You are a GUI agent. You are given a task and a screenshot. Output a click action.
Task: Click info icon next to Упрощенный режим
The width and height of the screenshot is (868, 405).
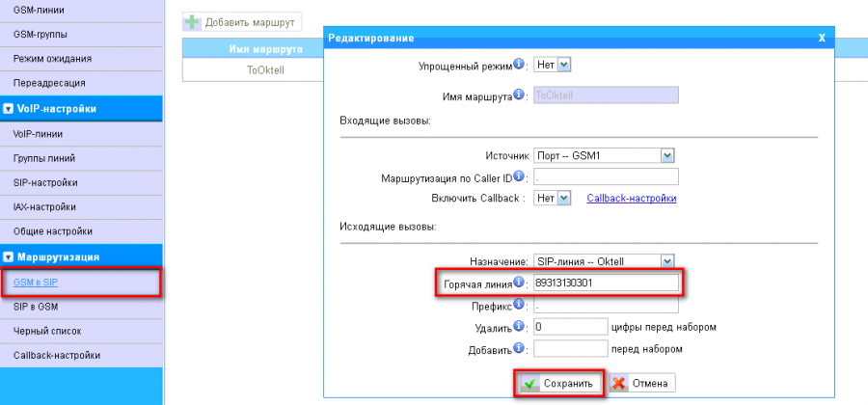(x=519, y=65)
